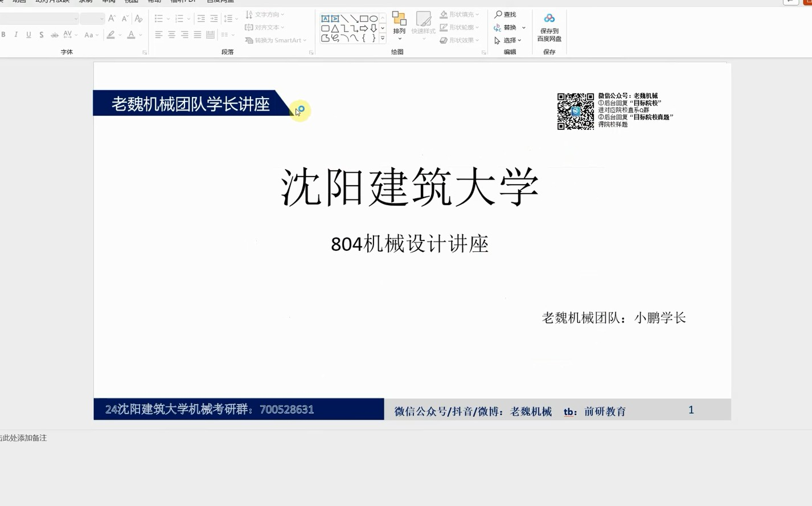Apply text highlight color

(111, 35)
